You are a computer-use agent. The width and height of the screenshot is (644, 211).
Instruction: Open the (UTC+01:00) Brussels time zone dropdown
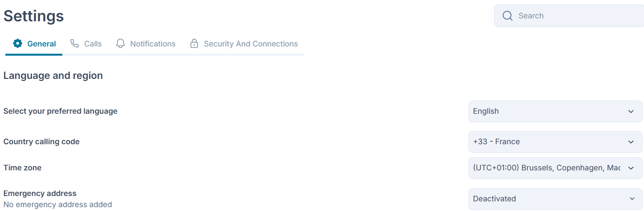[x=555, y=168]
